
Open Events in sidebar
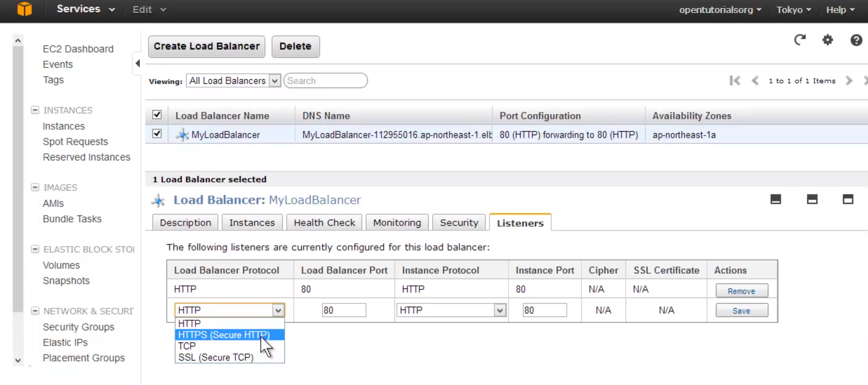(58, 64)
